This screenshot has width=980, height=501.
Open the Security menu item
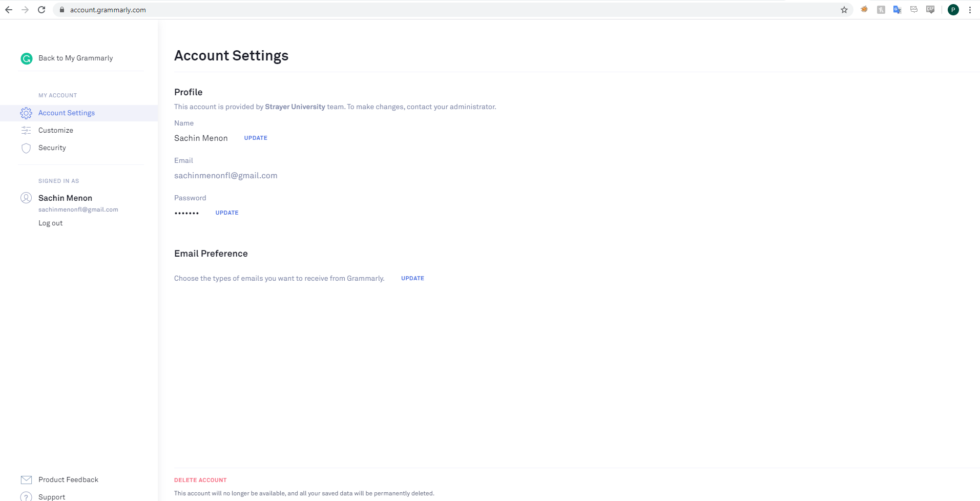(x=52, y=148)
